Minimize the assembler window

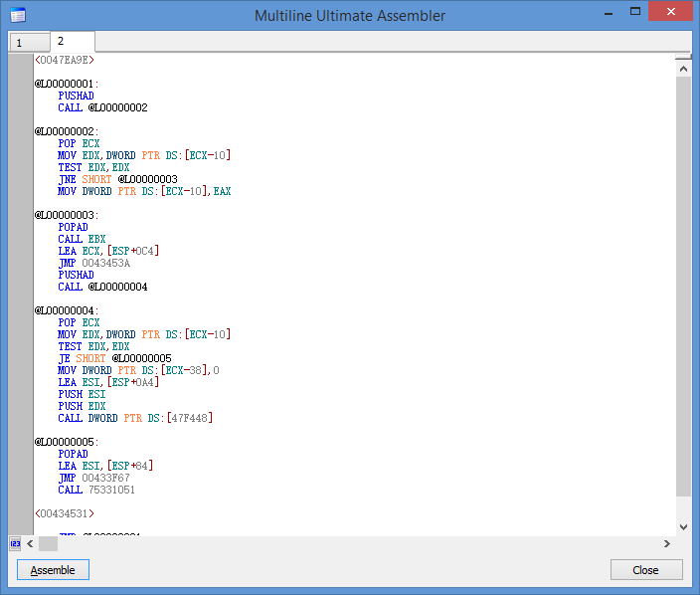pos(609,13)
